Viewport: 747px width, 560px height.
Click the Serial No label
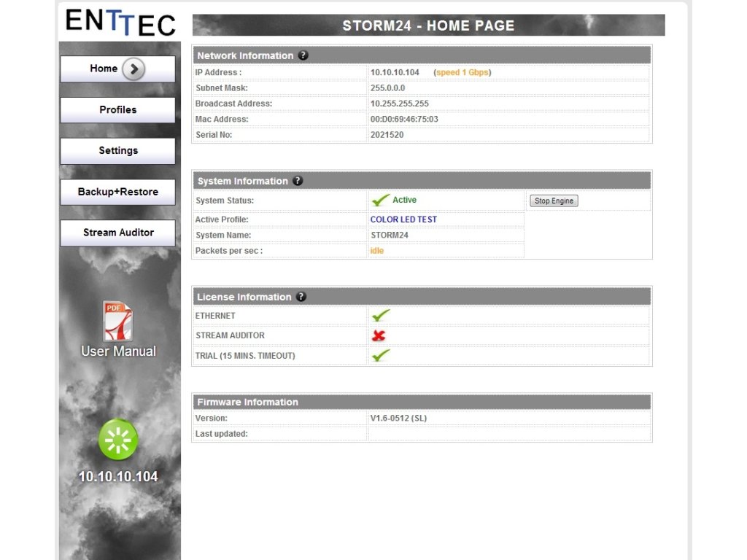point(214,135)
